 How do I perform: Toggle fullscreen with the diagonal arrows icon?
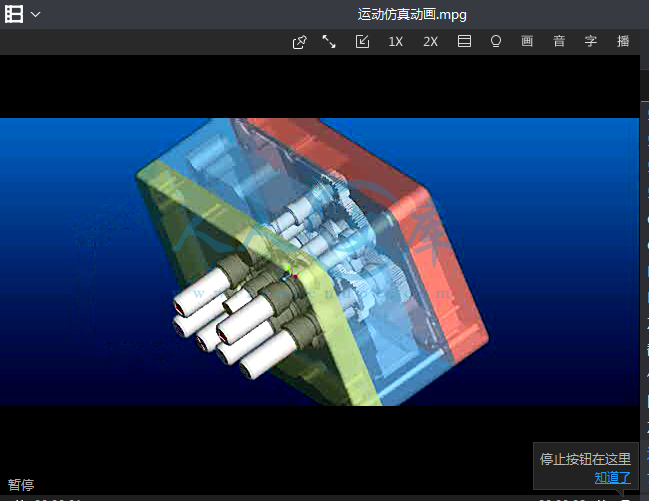tap(329, 42)
